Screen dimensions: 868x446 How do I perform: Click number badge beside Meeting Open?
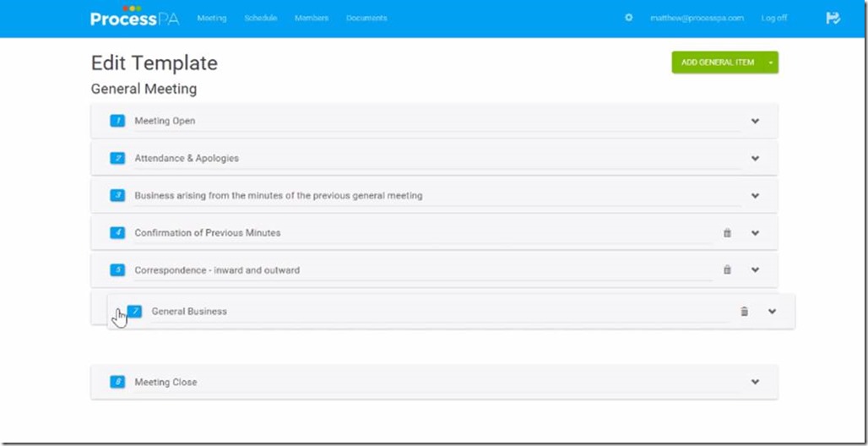click(117, 121)
